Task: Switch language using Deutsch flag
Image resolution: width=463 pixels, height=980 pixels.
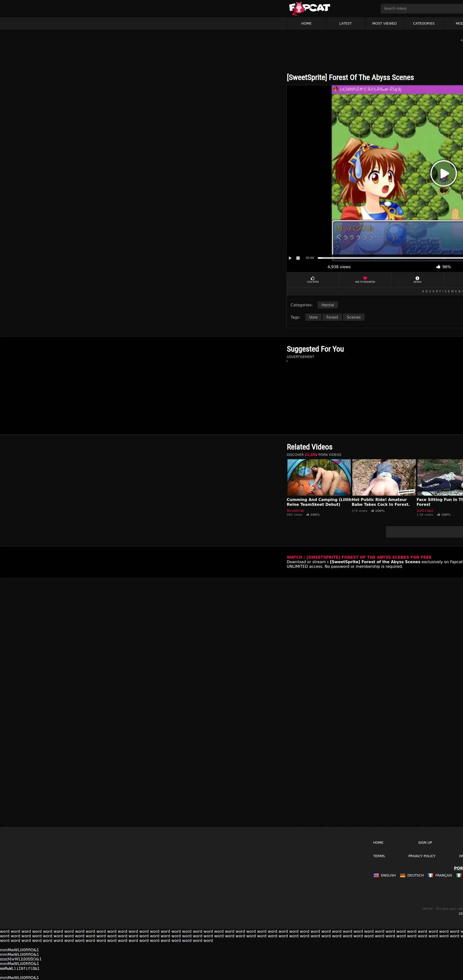Action: 412,875
